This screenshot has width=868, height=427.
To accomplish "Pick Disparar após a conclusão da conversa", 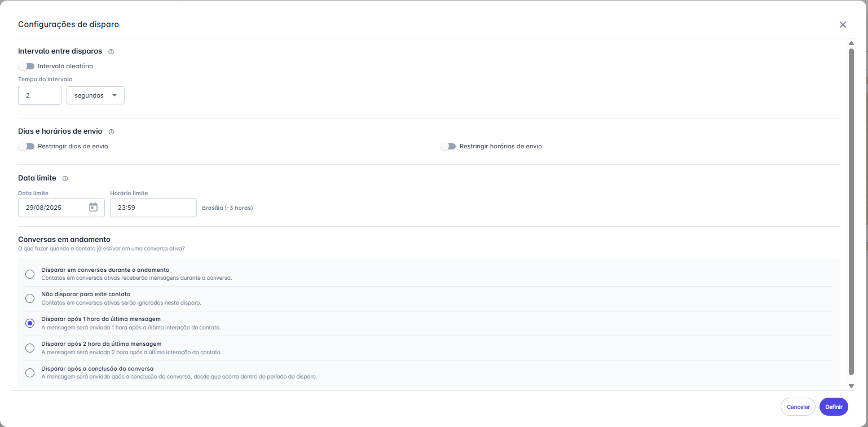I will [x=30, y=372].
